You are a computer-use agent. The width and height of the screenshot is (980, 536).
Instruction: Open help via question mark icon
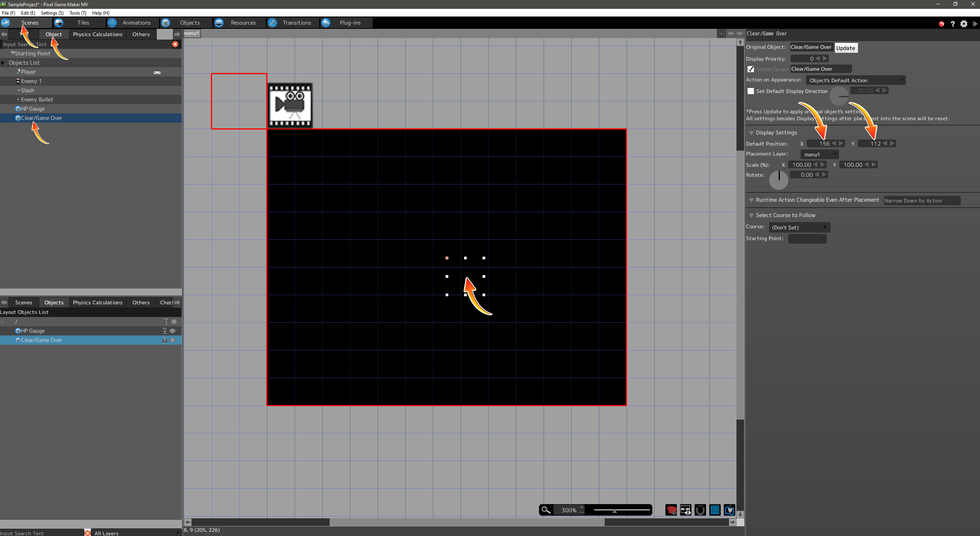952,24
